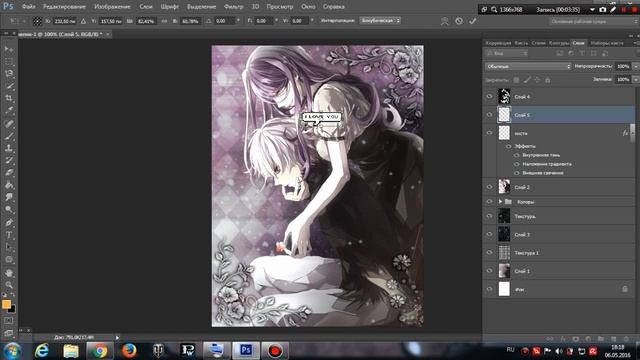
Task: Select the Horizontal Type tool
Action: coord(9,235)
